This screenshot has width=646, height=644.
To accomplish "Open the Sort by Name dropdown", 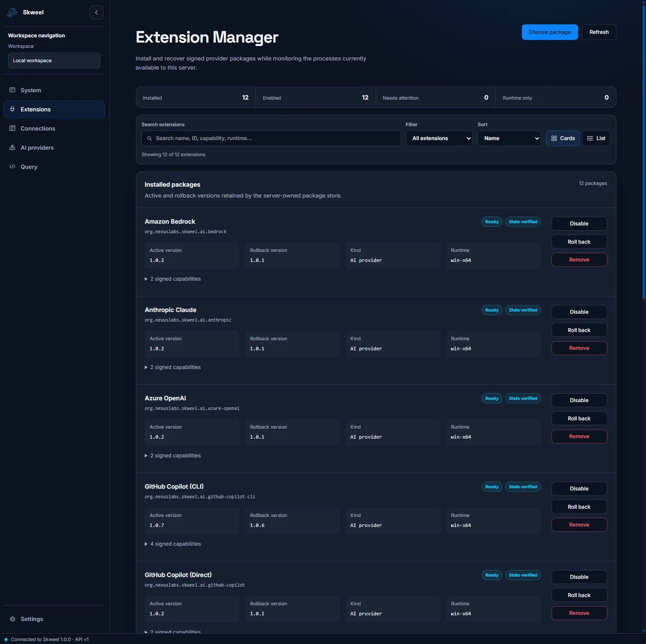I will coord(509,138).
